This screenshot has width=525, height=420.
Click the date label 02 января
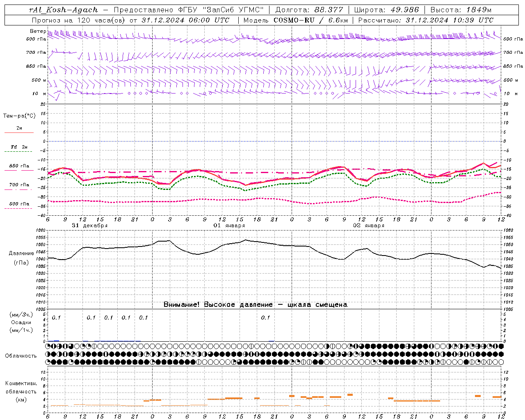tap(369, 226)
